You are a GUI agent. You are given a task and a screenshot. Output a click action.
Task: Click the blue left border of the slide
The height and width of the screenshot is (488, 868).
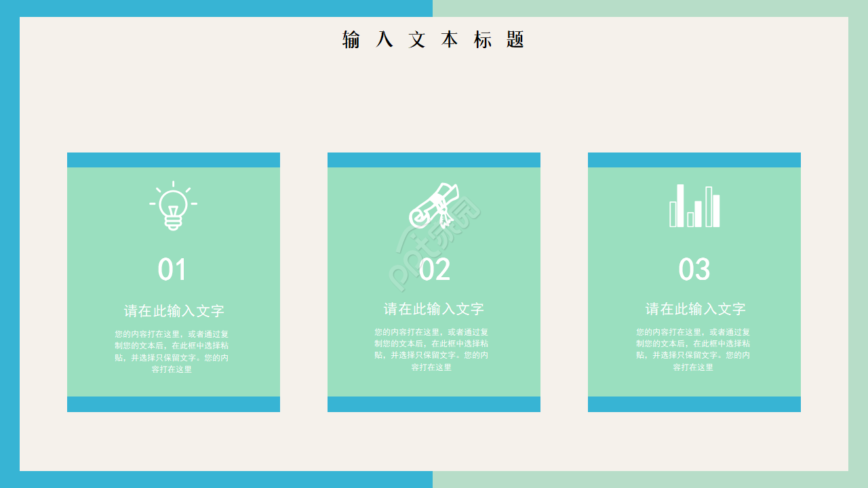8,244
